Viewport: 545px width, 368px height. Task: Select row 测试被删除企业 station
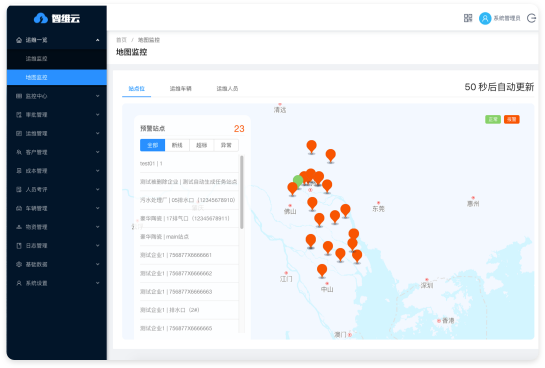pos(189,182)
